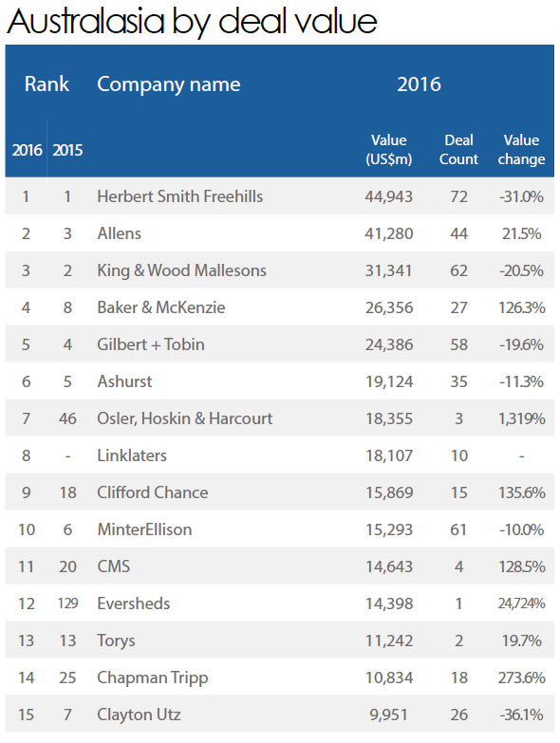The height and width of the screenshot is (743, 560).
Task: Click the MinterEllison company name
Action: pyautogui.click(x=144, y=529)
